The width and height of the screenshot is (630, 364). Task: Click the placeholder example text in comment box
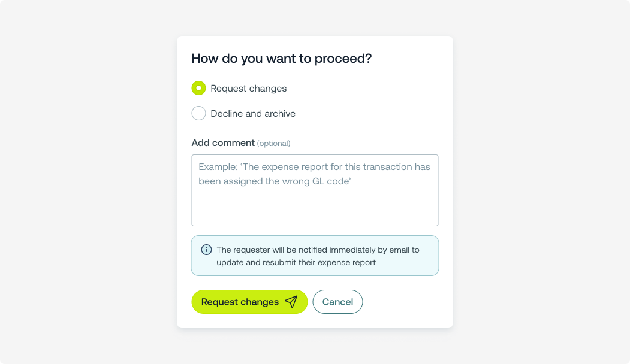pos(314,167)
